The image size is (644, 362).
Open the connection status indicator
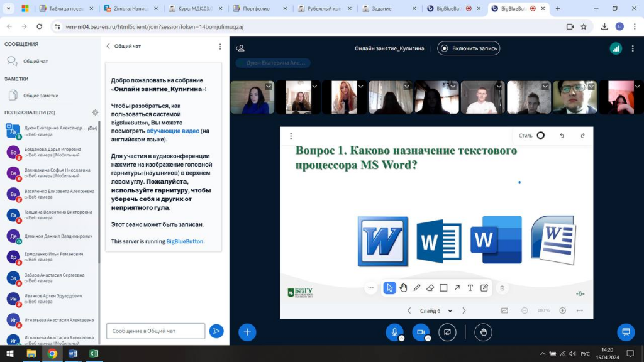(x=616, y=48)
